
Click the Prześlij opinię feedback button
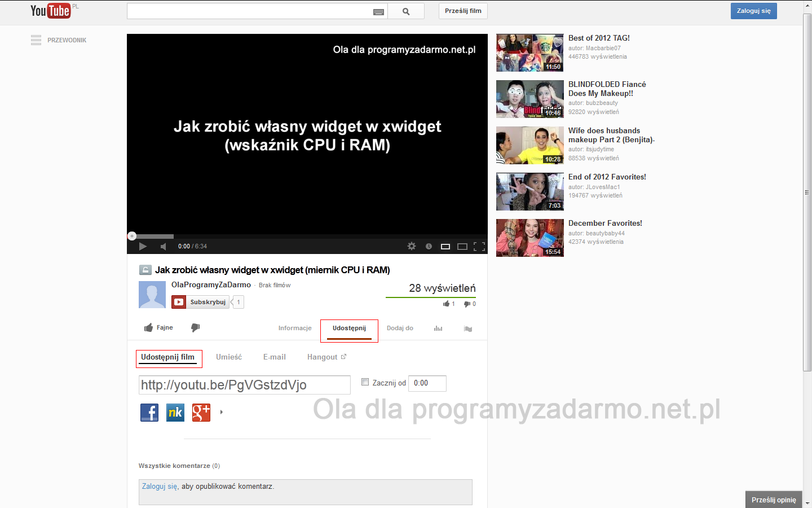click(774, 500)
